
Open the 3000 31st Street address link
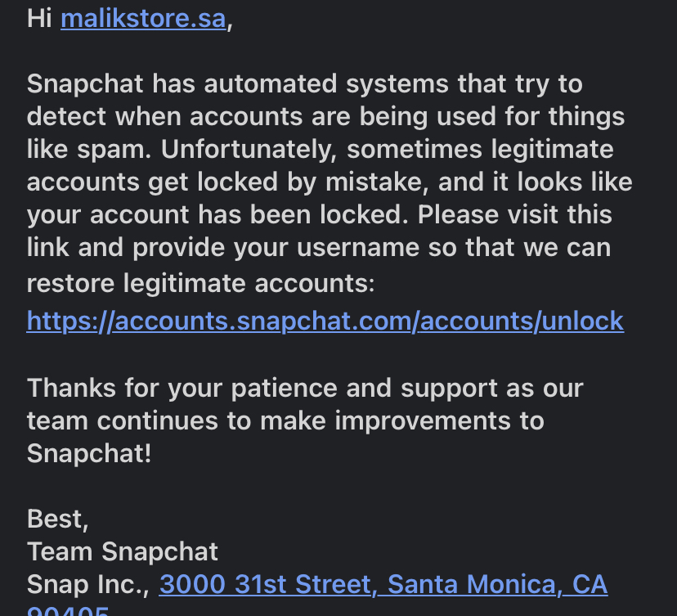coord(383,584)
